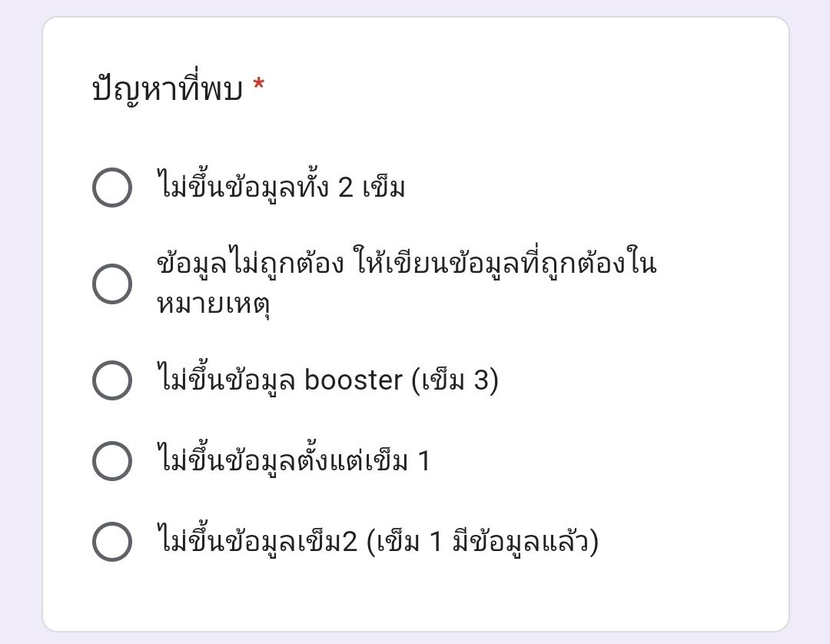The width and height of the screenshot is (830, 644).
Task: Click the parenthetical (เข็ม 1 มีข้อมูลแล้ว)
Action: tap(482, 541)
